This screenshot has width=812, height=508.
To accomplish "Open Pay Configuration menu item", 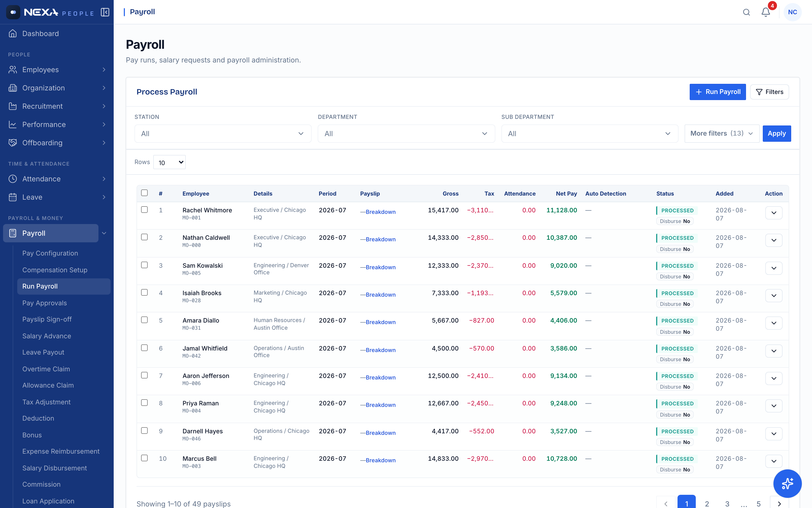I will tap(50, 253).
